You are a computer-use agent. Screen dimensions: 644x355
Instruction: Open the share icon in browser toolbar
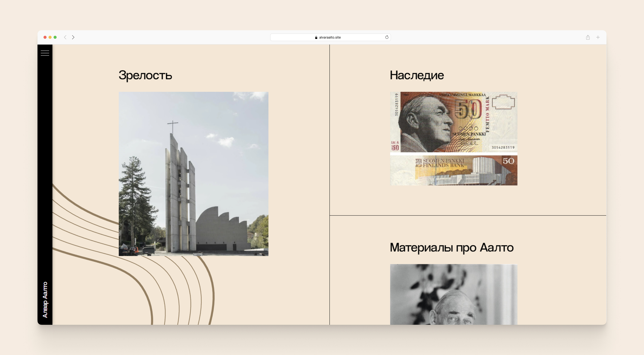point(588,37)
